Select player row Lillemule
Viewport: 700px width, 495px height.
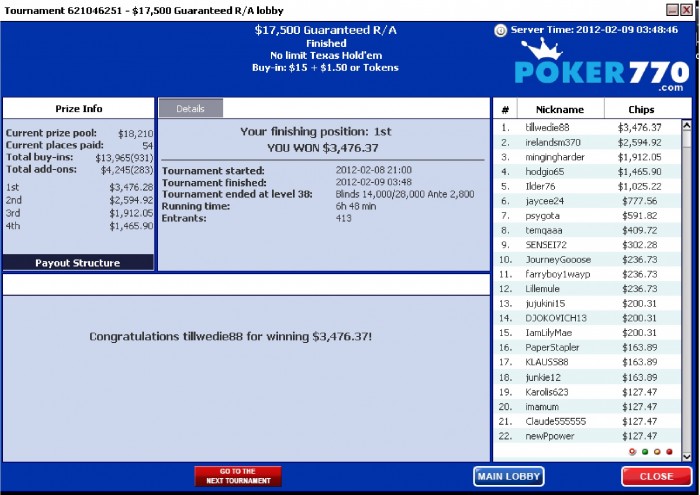tap(587, 289)
